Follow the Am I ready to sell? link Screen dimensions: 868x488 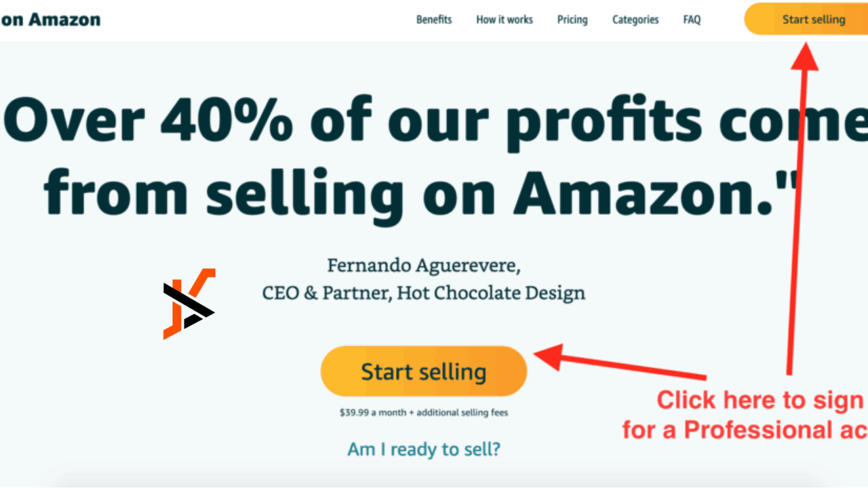click(424, 449)
